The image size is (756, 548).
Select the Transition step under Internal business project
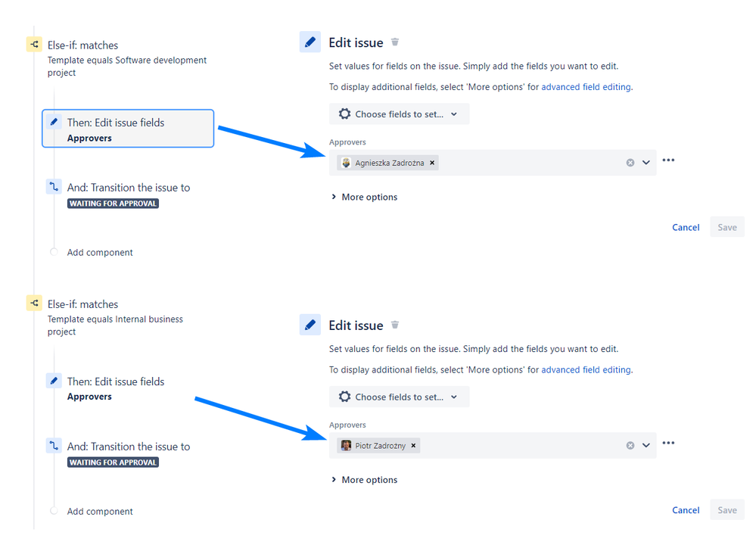[x=128, y=447]
